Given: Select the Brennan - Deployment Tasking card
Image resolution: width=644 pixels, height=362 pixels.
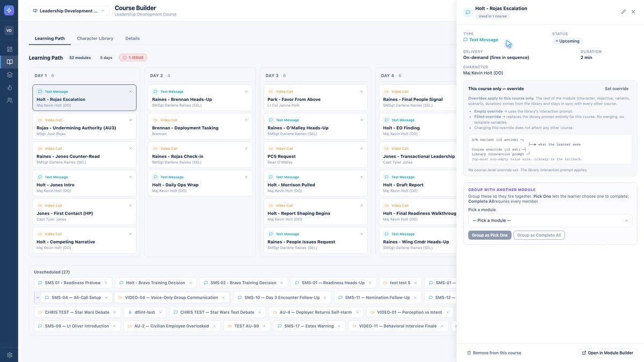Looking at the screenshot, I should click(200, 128).
